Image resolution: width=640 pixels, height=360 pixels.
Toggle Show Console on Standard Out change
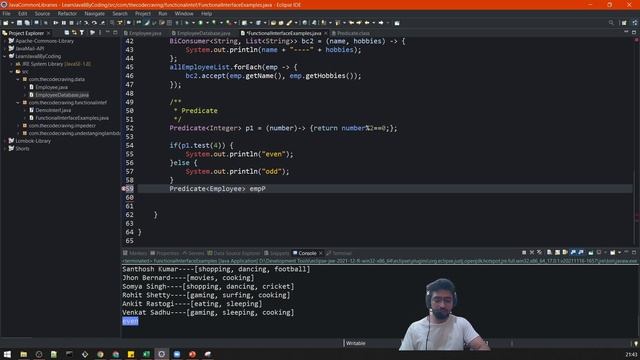point(573,253)
